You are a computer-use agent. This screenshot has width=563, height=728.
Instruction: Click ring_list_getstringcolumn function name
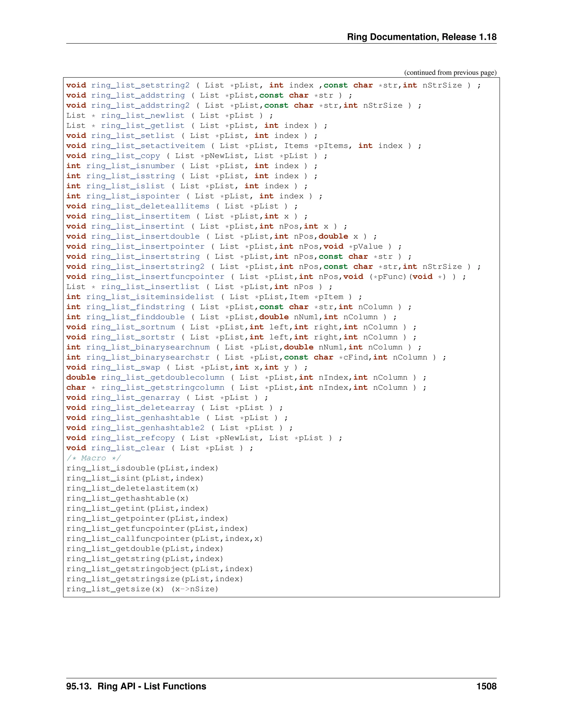tap(163, 388)
